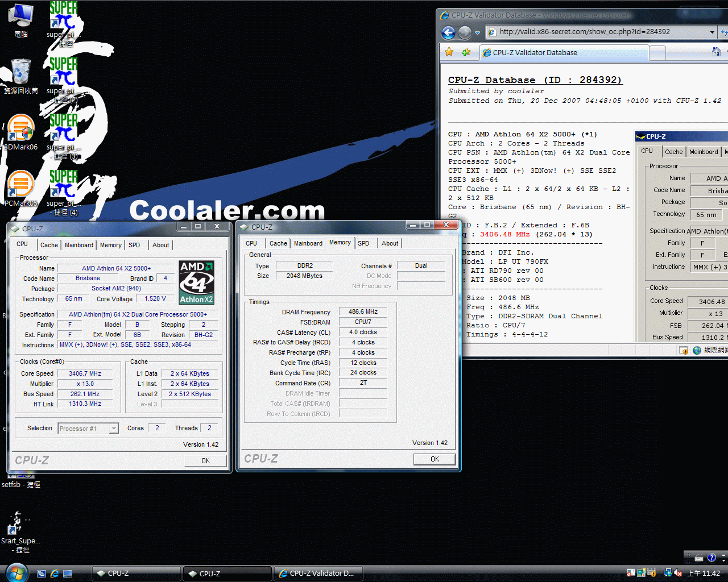728x582 pixels.
Task: Open Mainboard tab in middle CPU-Z window
Action: point(308,243)
